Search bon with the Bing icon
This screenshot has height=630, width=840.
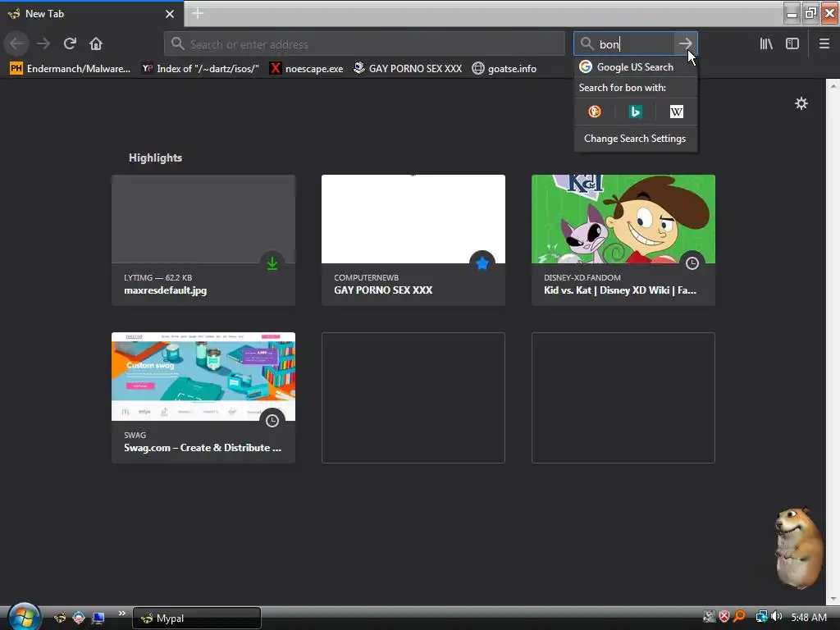(x=636, y=112)
